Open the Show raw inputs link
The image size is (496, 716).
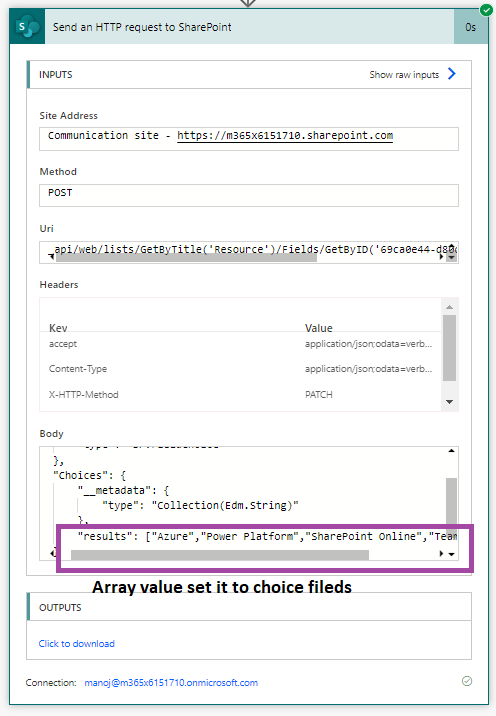[x=404, y=74]
